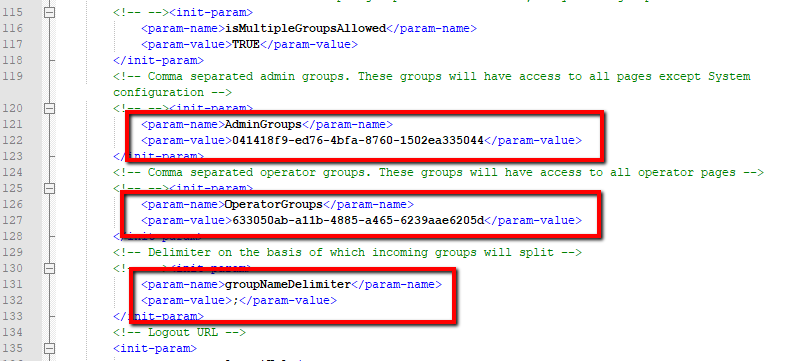Select line number 134 in the margin
This screenshot has height=361, width=804.
13,332
